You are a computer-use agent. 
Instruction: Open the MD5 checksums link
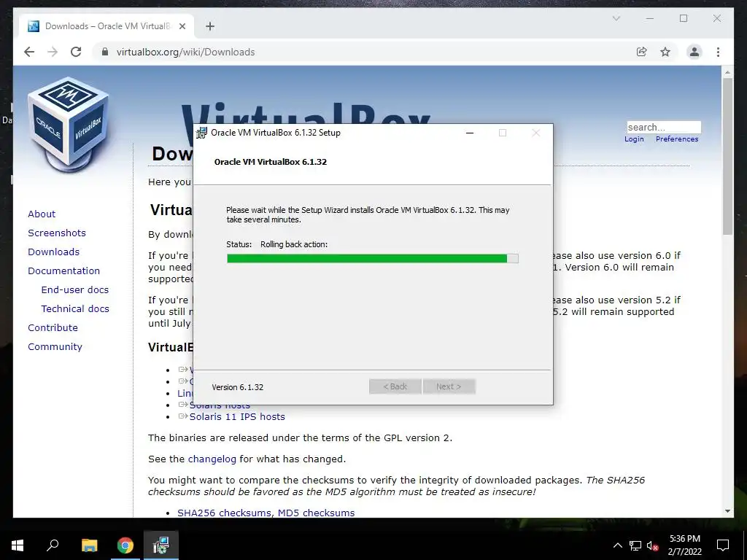coord(317,513)
